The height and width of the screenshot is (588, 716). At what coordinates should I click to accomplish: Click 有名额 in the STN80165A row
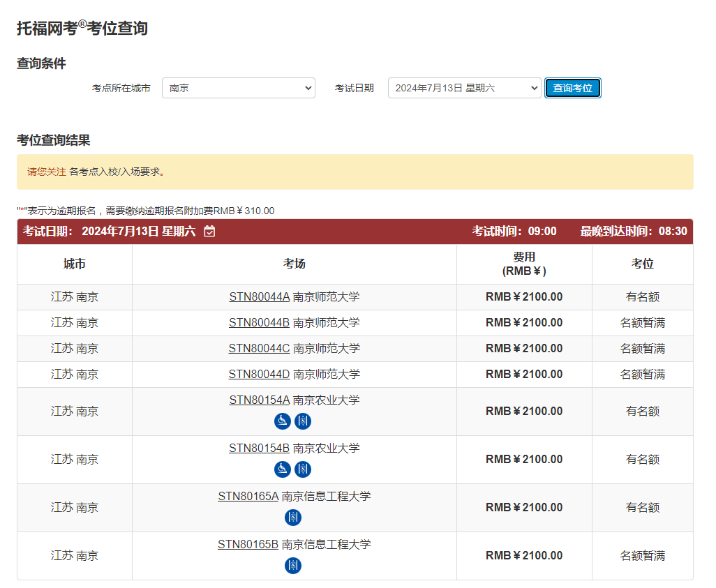pos(643,508)
